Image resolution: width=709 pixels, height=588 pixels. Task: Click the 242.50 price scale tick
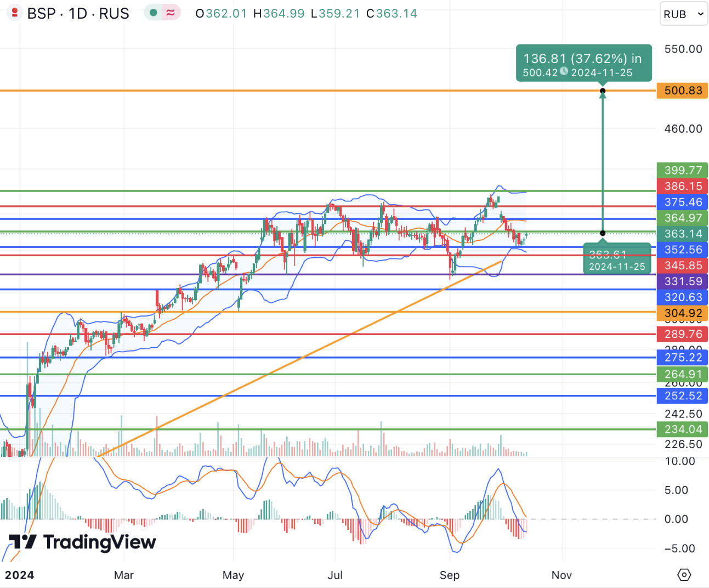click(x=683, y=414)
